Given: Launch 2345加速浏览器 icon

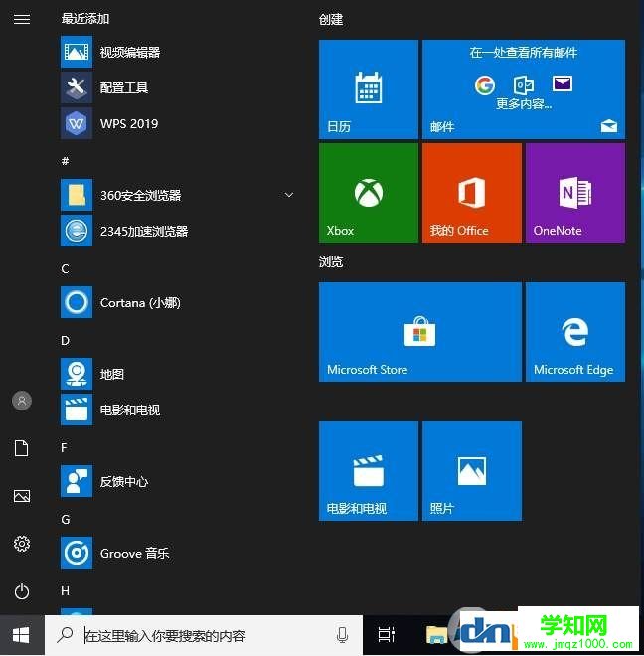Looking at the screenshot, I should coord(77,231).
